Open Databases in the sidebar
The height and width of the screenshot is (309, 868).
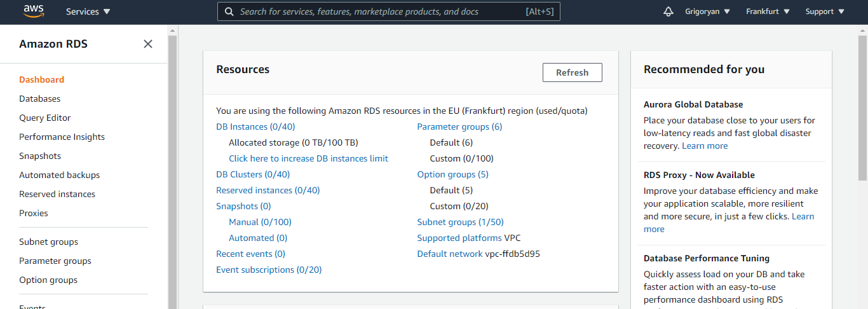coord(40,99)
